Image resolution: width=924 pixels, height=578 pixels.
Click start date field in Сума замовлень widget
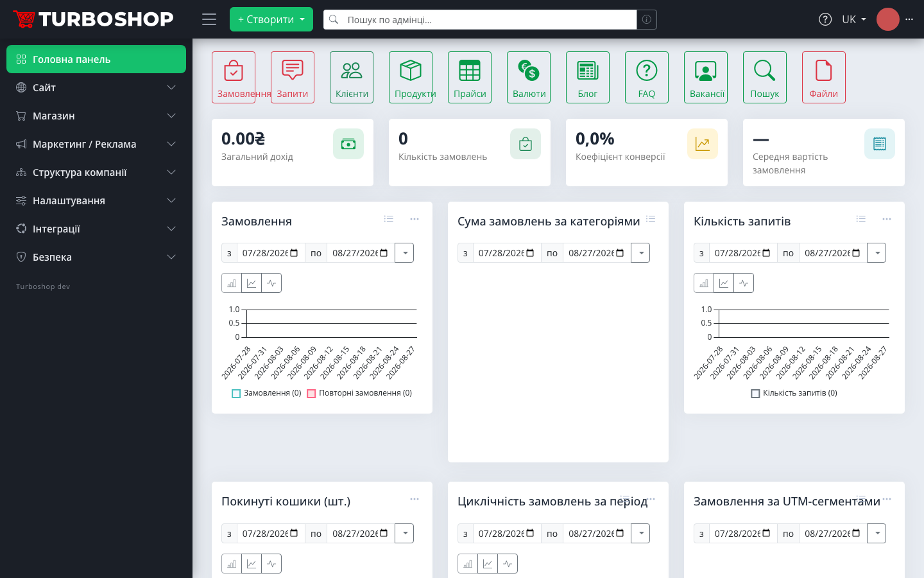507,253
